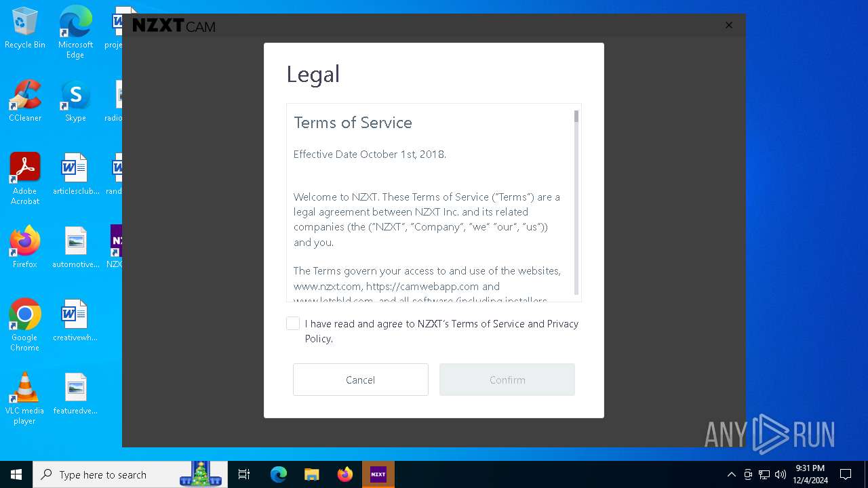The image size is (868, 488).
Task: Open Recycle Bin desktop icon
Action: click(25, 28)
